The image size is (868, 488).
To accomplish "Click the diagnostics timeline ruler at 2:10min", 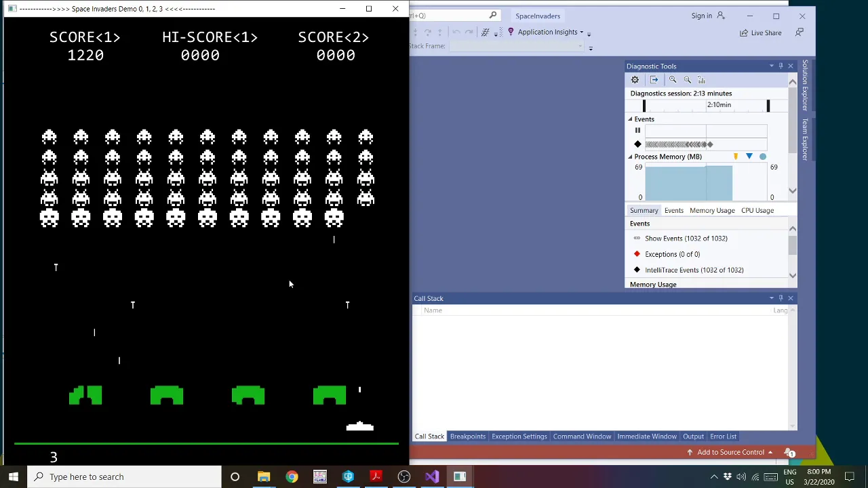I will coord(719,105).
